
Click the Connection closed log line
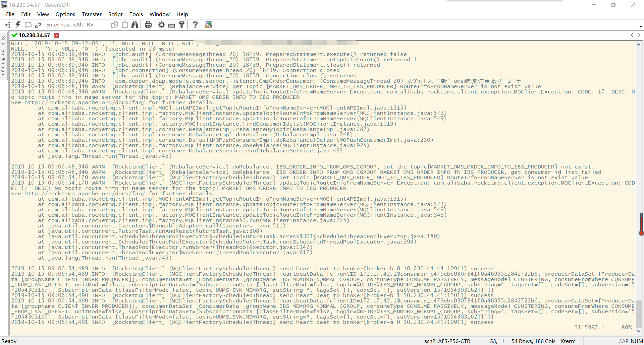tap(175, 70)
